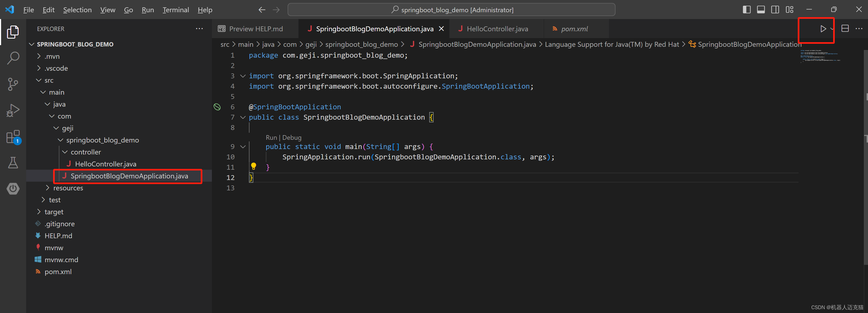Open the Extensions view icon

(13, 137)
